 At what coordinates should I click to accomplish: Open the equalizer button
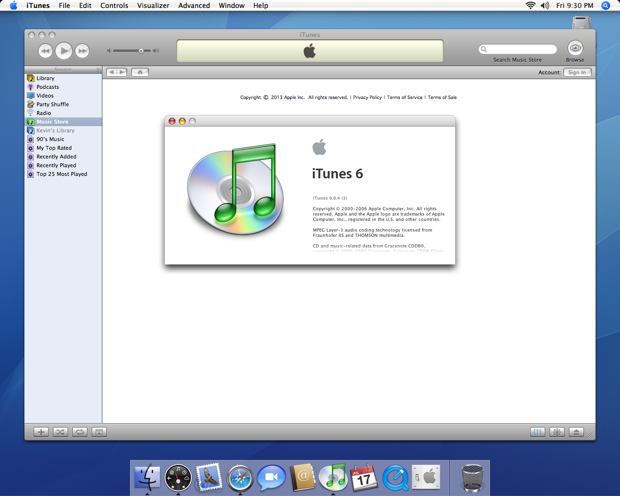click(x=537, y=432)
